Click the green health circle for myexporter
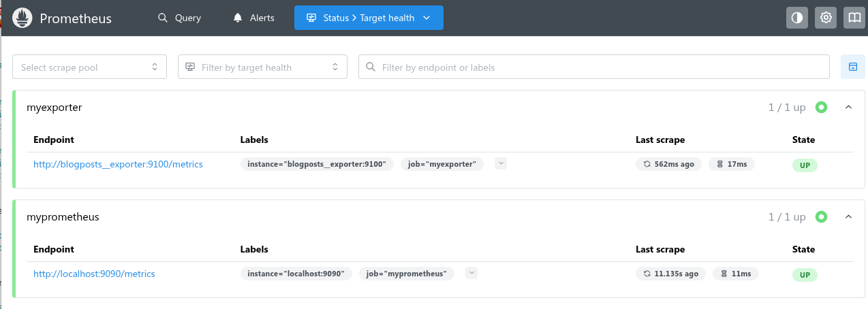Image resolution: width=868 pixels, height=309 pixels. tap(821, 107)
